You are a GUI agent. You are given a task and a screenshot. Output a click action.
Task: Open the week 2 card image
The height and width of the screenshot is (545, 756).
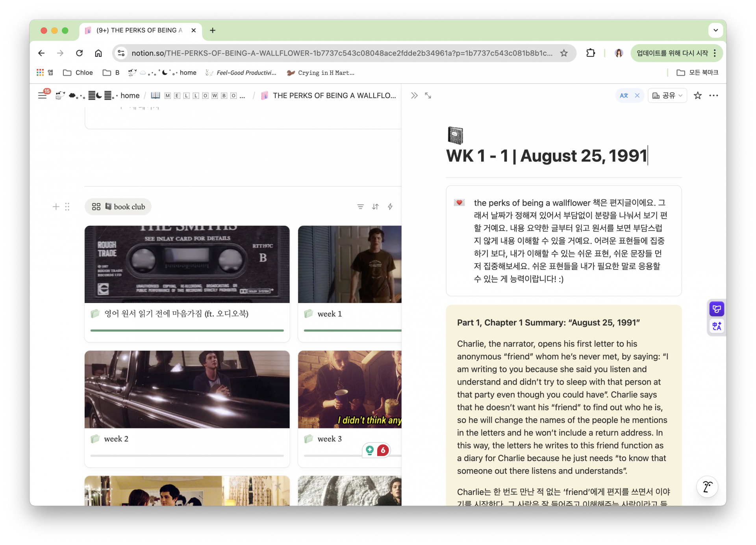coord(187,389)
